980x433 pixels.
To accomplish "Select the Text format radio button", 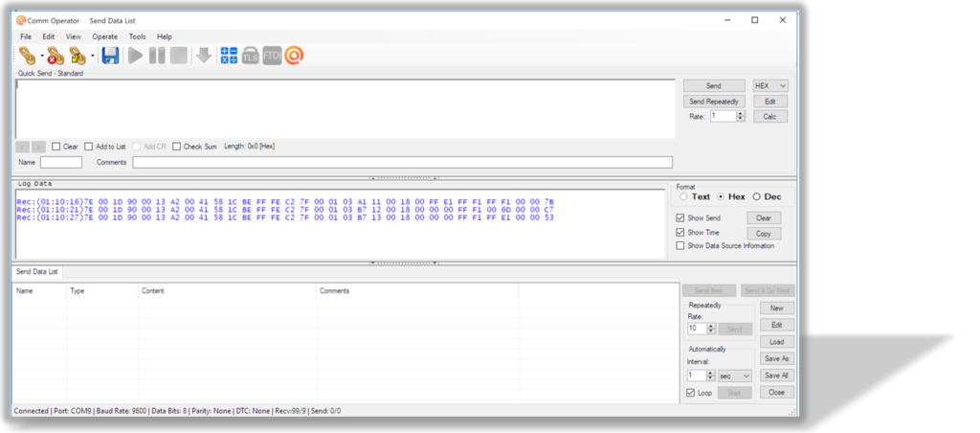I will tap(682, 196).
